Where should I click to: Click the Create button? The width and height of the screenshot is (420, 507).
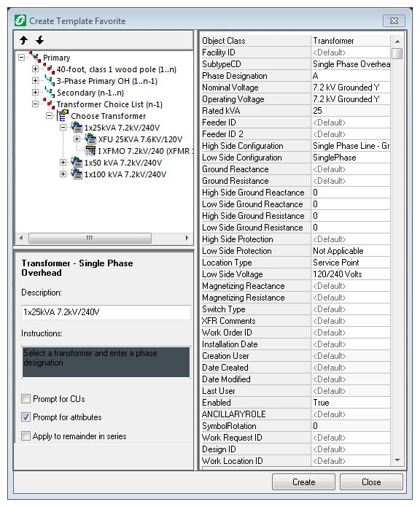click(303, 482)
